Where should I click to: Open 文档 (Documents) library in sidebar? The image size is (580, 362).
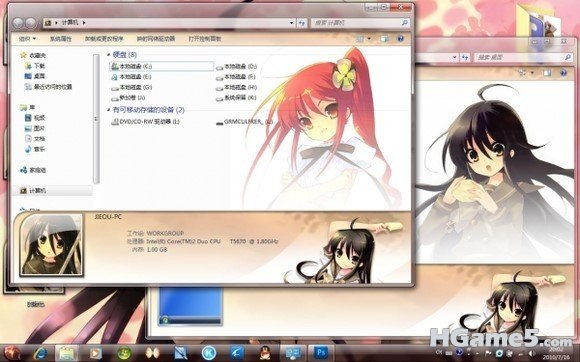tap(35, 139)
